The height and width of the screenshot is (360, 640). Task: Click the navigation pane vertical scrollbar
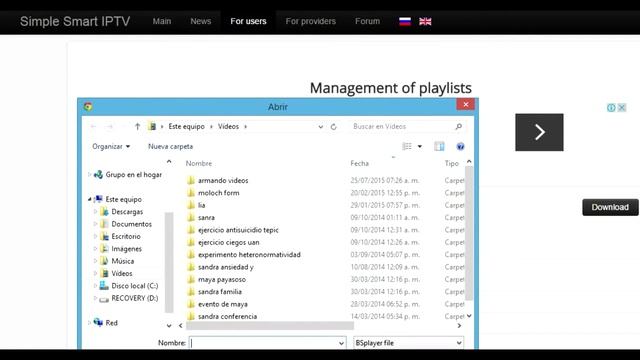click(169, 262)
